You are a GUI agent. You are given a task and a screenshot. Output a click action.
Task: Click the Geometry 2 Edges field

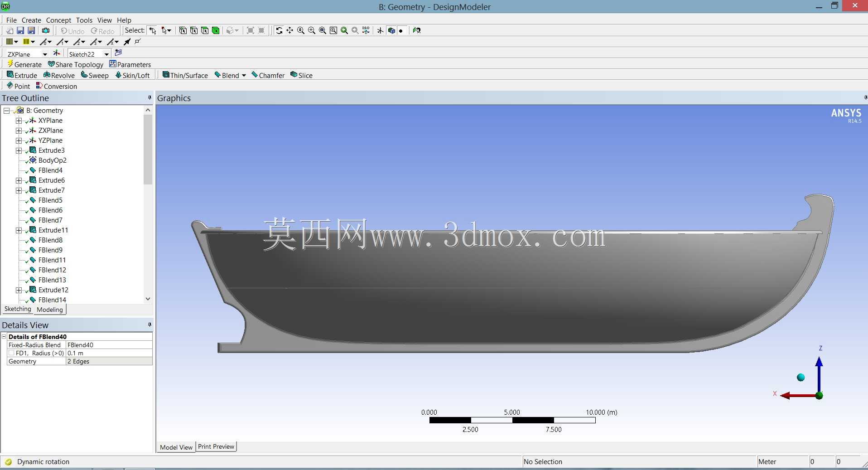tap(109, 361)
